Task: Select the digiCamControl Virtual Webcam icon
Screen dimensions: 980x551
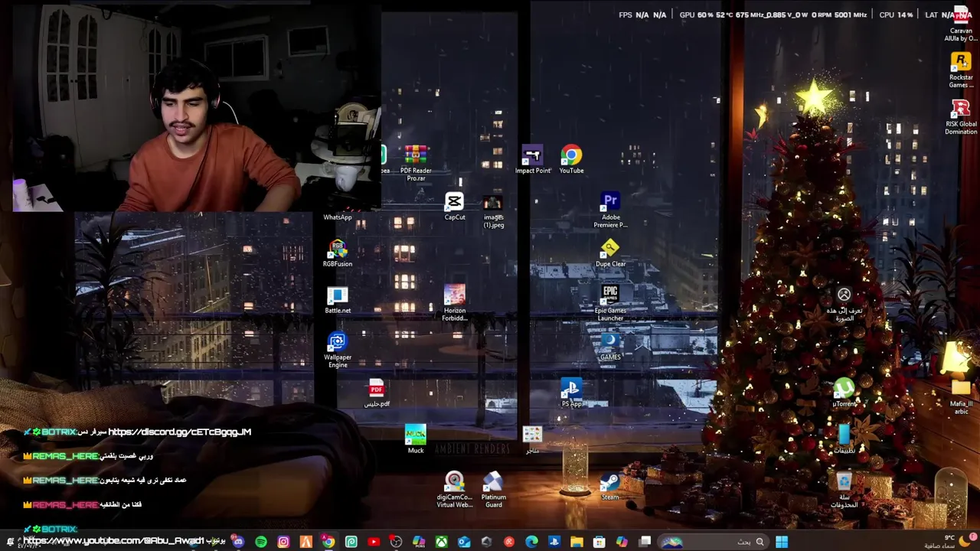Action: tap(455, 490)
